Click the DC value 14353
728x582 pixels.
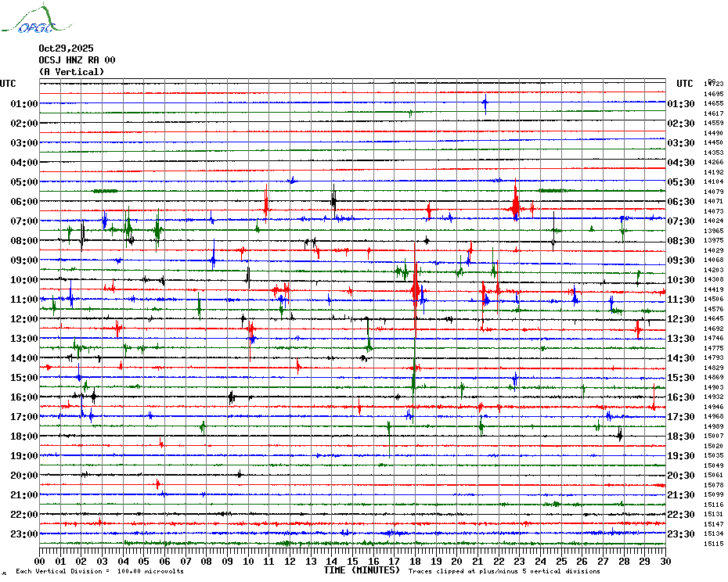point(714,153)
